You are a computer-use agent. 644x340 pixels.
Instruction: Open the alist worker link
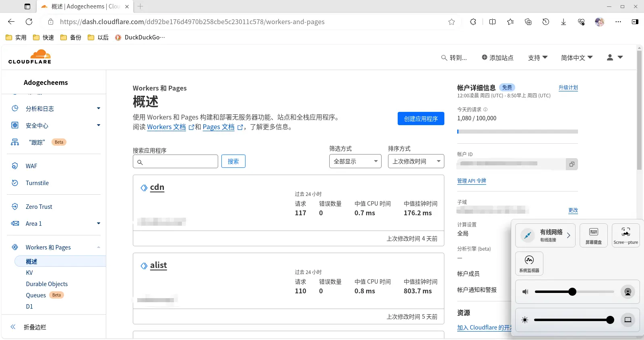(x=158, y=265)
